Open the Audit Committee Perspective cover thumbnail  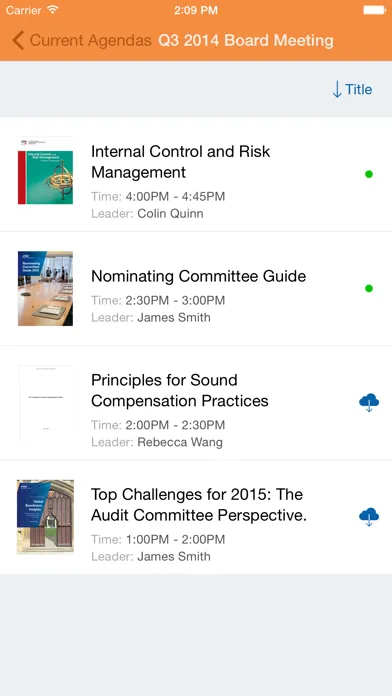coord(45,517)
